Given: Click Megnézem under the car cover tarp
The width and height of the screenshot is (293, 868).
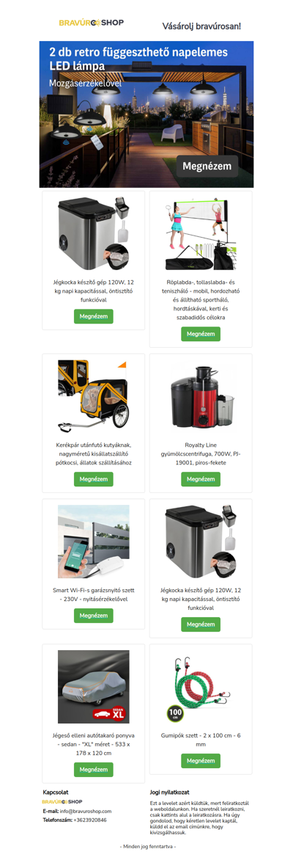Looking at the screenshot, I should point(94,770).
